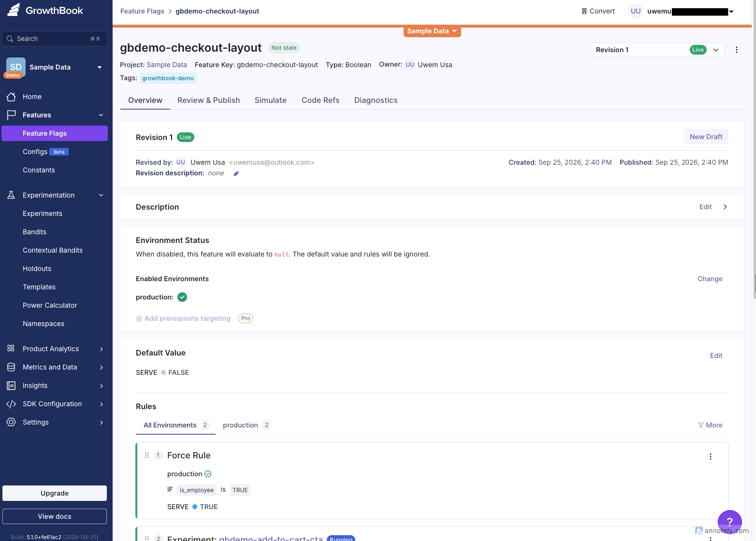Open Force Rule three-dot menu
The image size is (756, 541).
tap(711, 456)
